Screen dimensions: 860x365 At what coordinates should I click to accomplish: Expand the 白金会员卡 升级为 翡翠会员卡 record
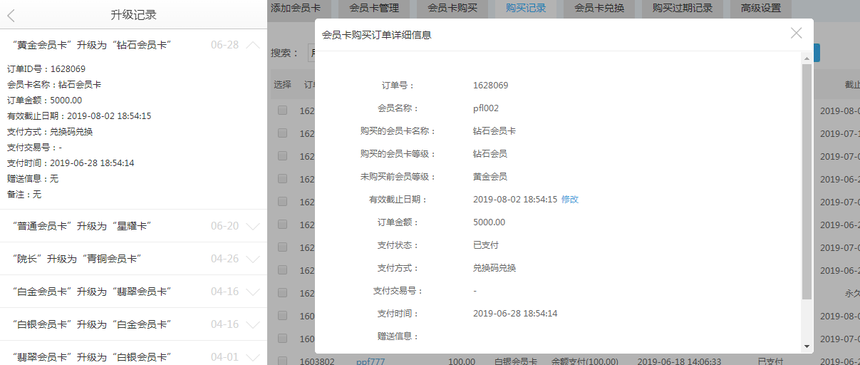253,292
